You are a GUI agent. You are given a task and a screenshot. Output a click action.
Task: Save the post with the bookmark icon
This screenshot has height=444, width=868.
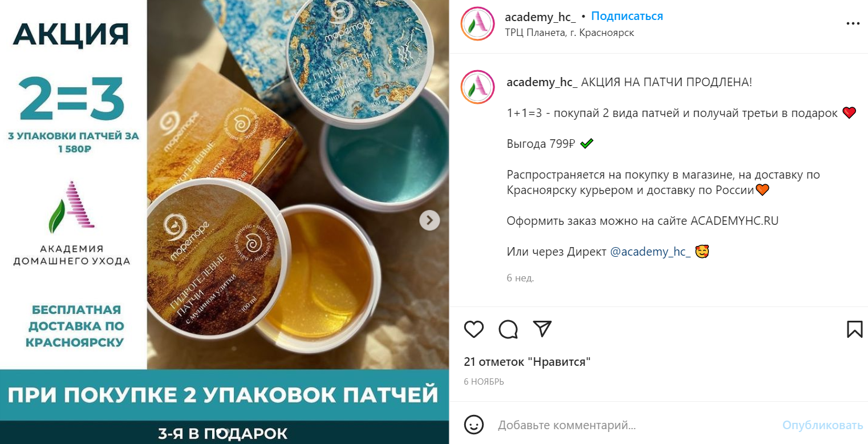[854, 329]
